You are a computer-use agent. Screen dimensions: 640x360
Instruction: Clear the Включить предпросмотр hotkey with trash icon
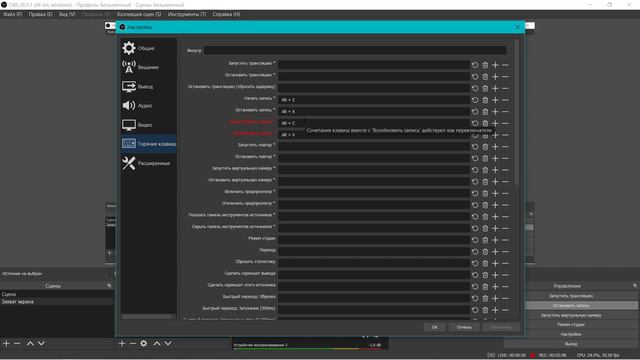485,193
